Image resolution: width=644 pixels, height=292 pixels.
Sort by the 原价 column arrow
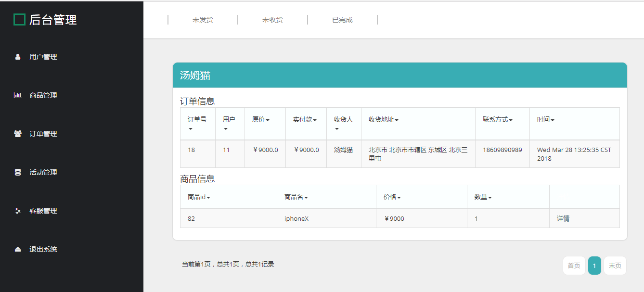[x=268, y=120]
